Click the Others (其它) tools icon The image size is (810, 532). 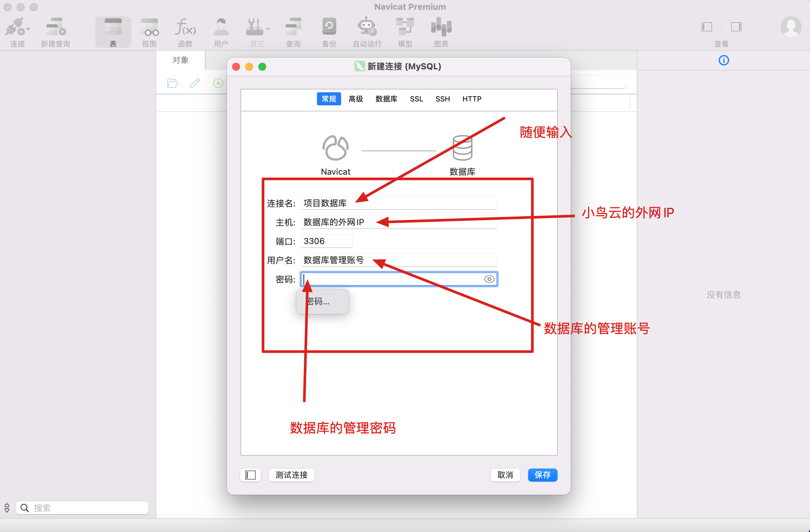click(255, 27)
